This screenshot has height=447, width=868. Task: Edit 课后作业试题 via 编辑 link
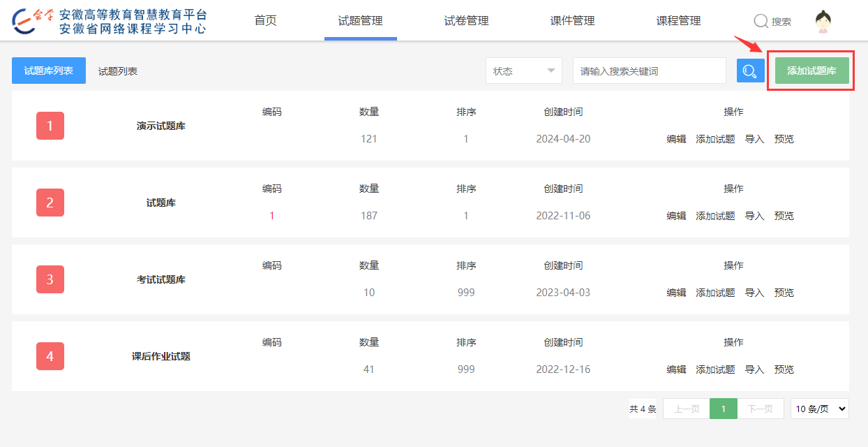click(677, 369)
